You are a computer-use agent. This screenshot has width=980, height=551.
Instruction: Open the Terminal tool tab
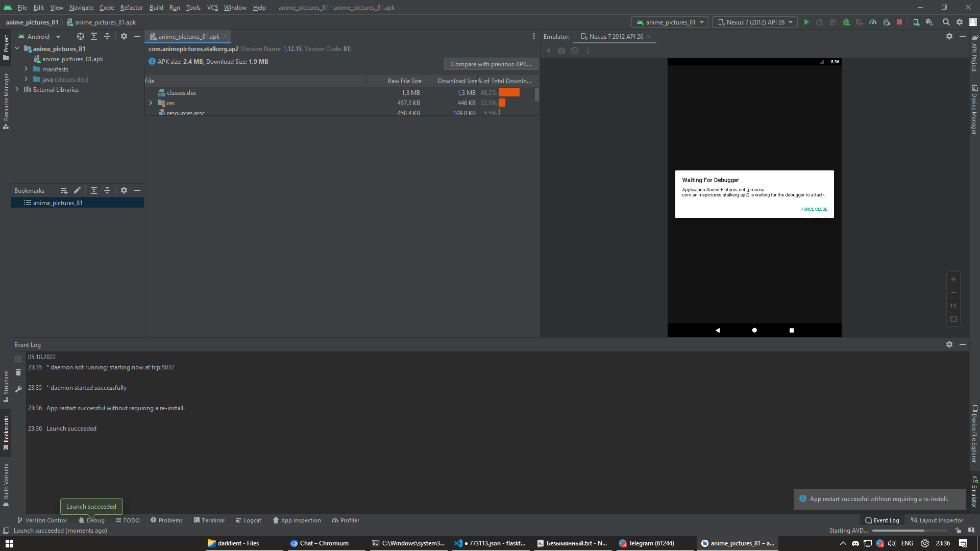[x=209, y=521]
